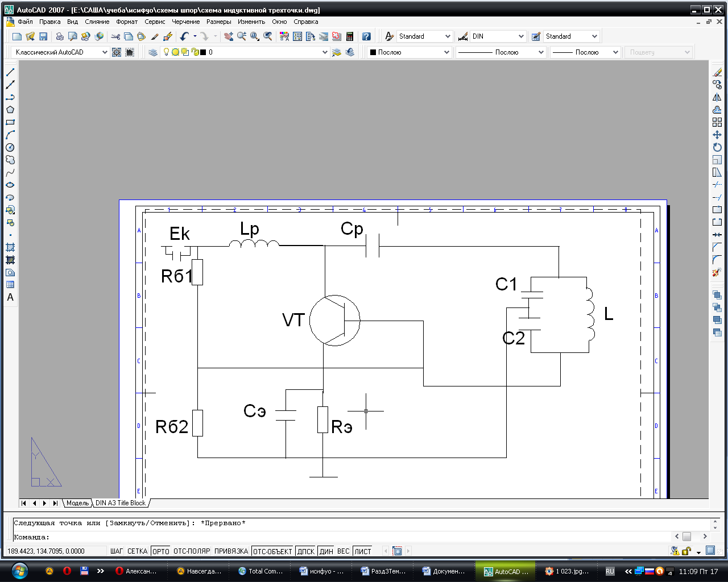Image resolution: width=728 pixels, height=582 pixels.
Task: Click the ЛИСТ paper space button
Action: click(363, 551)
